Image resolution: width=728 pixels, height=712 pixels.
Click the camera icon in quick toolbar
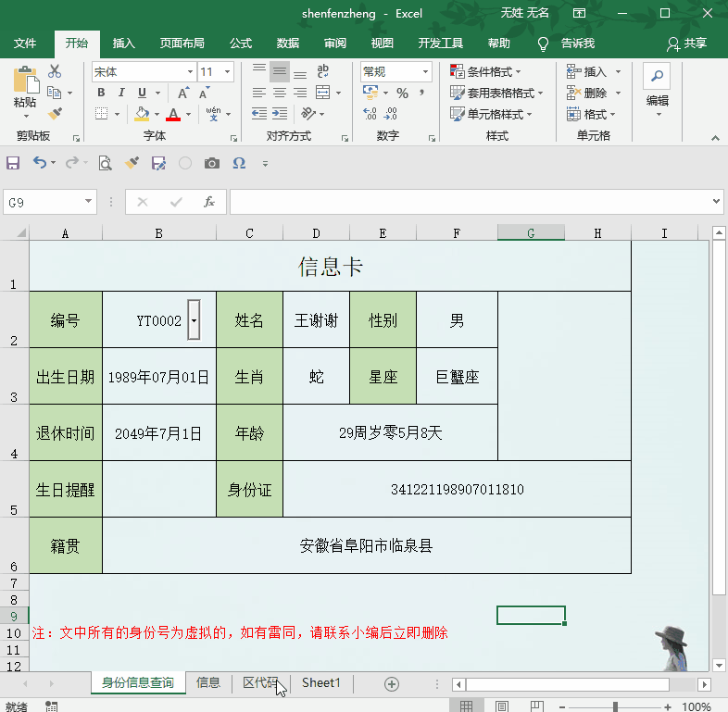(x=212, y=163)
